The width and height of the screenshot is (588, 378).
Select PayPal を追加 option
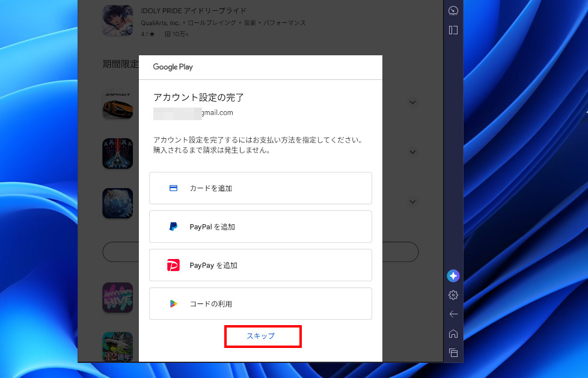[260, 227]
